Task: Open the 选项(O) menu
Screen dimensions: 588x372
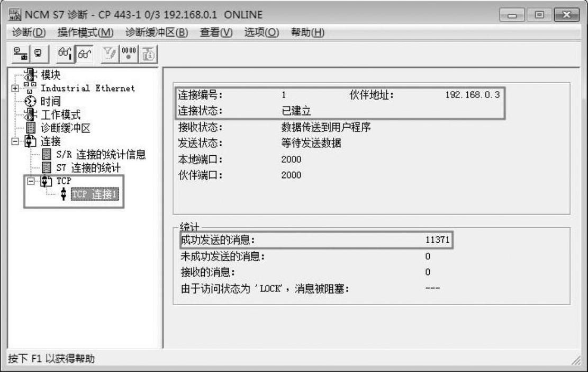Action: 262,32
